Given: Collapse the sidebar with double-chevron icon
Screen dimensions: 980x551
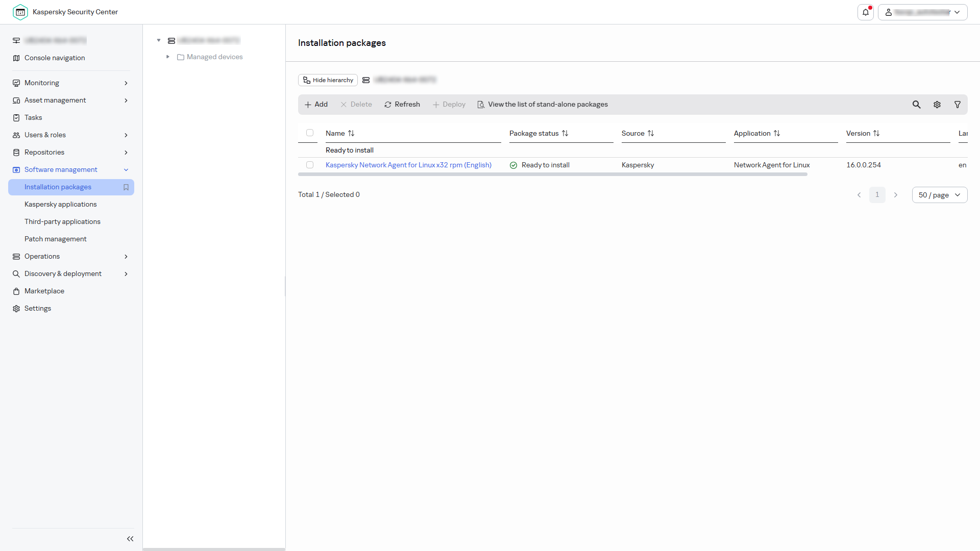Looking at the screenshot, I should point(130,539).
